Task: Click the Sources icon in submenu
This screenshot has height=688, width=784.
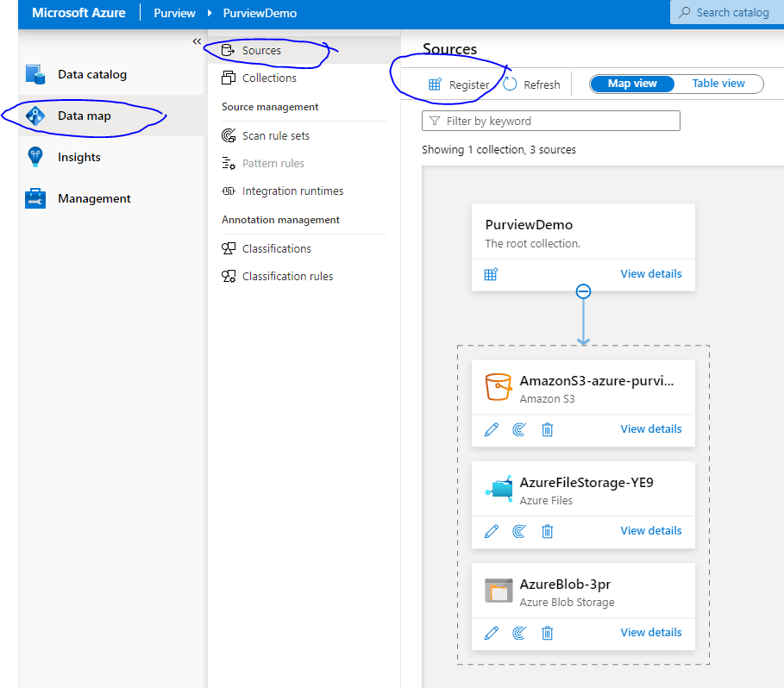Action: click(228, 50)
